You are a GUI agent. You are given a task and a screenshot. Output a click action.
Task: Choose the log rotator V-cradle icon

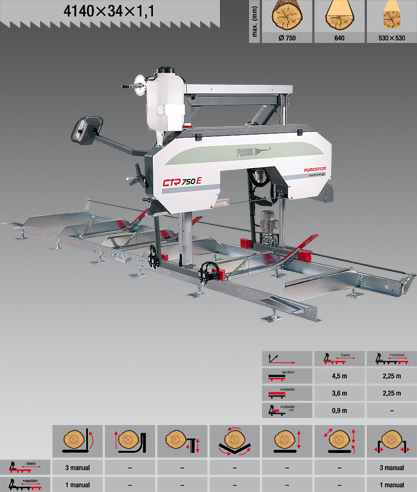[x=234, y=441]
